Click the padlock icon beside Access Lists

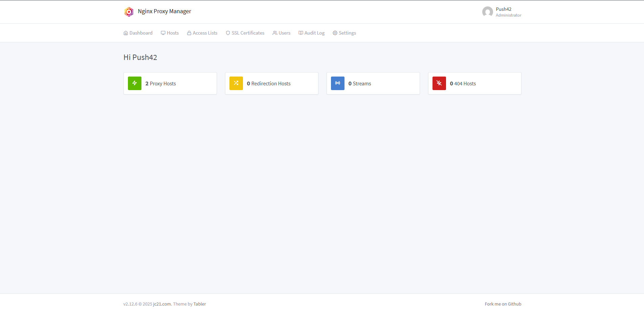[189, 33]
